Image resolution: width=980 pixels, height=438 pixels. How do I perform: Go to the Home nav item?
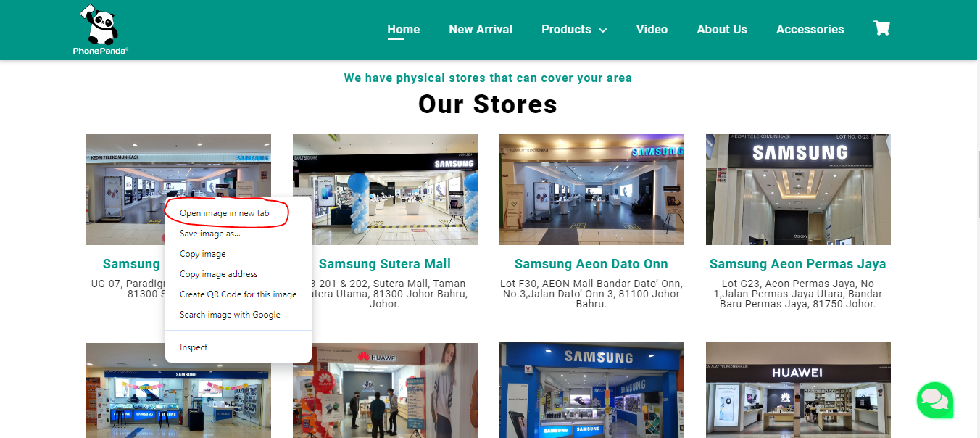point(404,30)
